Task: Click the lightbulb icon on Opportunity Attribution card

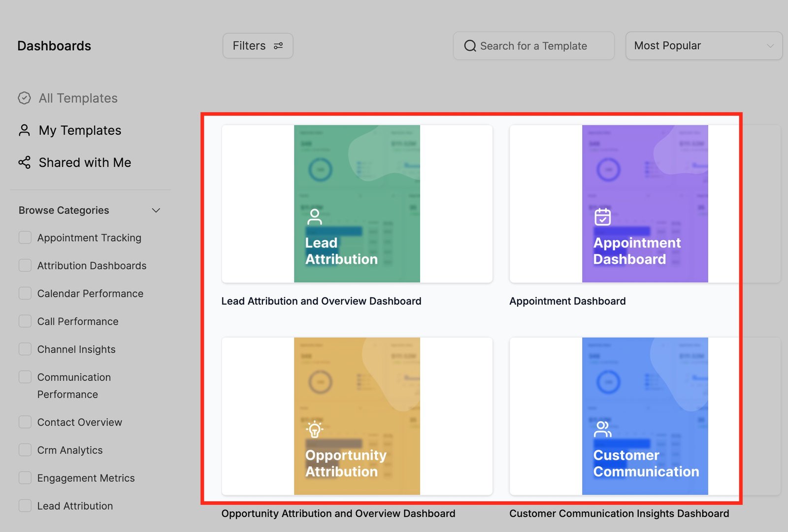Action: pos(314,429)
